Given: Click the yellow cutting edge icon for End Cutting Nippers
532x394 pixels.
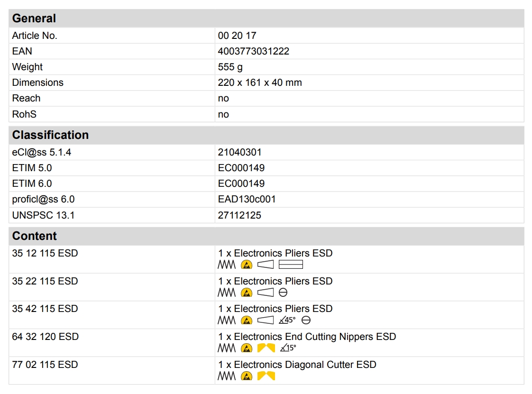Looking at the screenshot, I should tap(266, 348).
